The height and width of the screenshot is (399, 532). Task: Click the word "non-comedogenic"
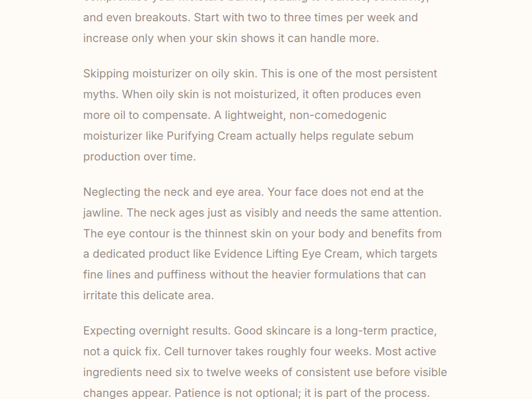338,115
